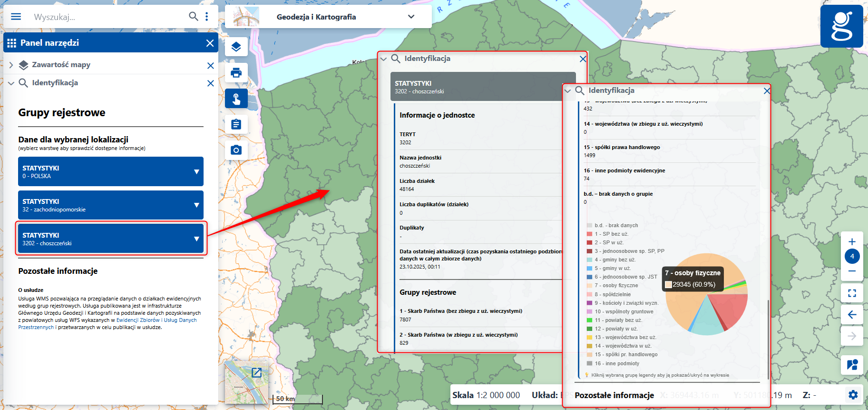This screenshot has width=868, height=410.
Task: Click the fullscreen extent icon
Action: (x=852, y=293)
